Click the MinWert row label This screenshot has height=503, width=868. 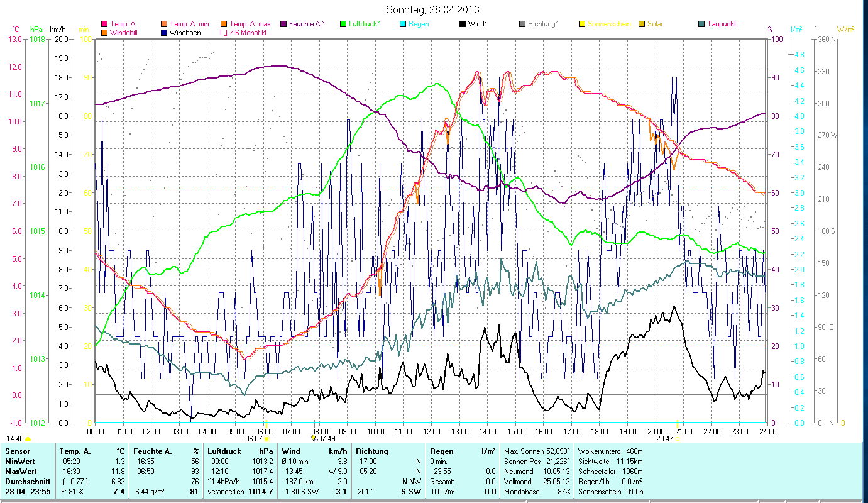(x=20, y=462)
